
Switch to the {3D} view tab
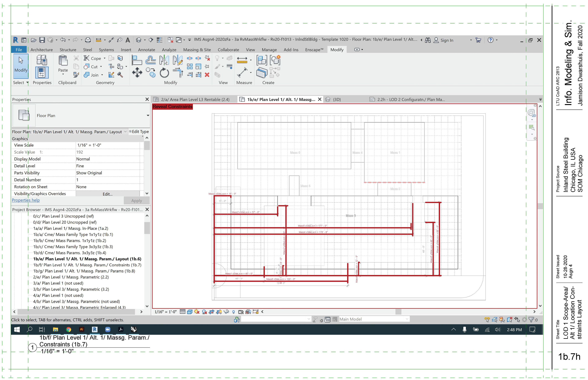(x=337, y=99)
